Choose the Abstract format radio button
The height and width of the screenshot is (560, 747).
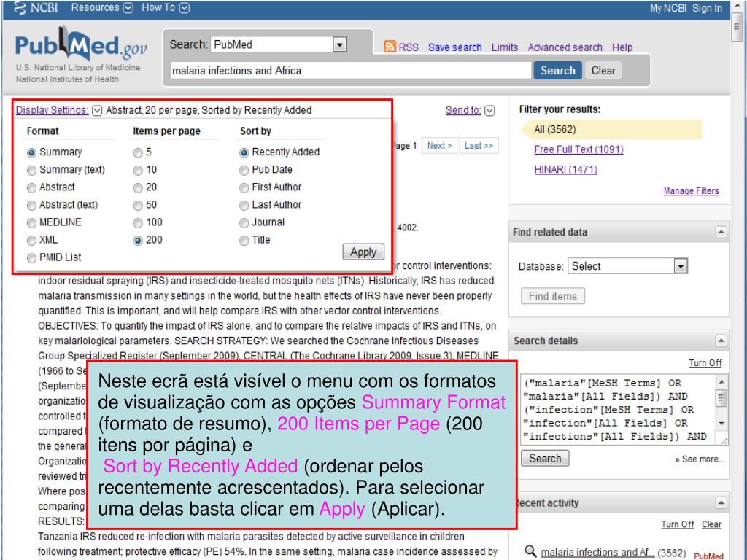pyautogui.click(x=31, y=188)
